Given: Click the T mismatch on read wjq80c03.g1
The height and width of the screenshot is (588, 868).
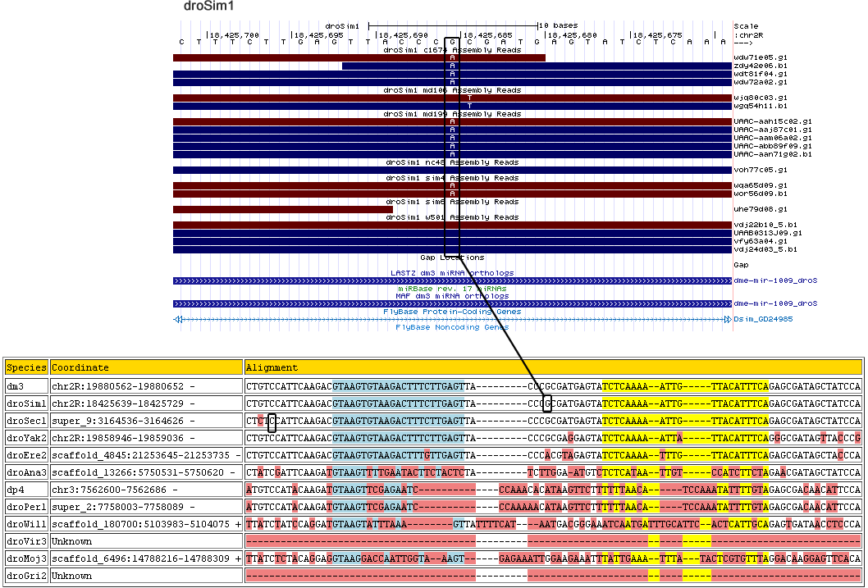Looking at the screenshot, I should coord(468,98).
